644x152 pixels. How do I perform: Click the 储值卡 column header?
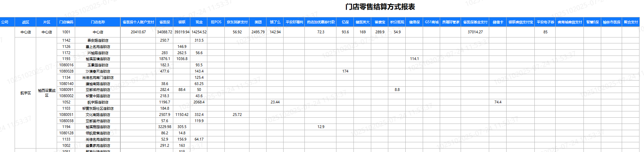click(498, 22)
